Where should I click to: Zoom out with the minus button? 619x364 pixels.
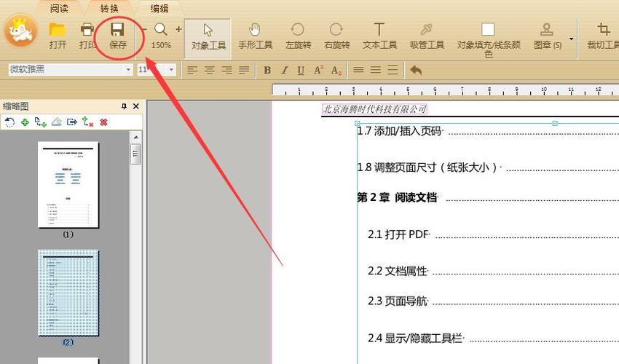tap(144, 29)
